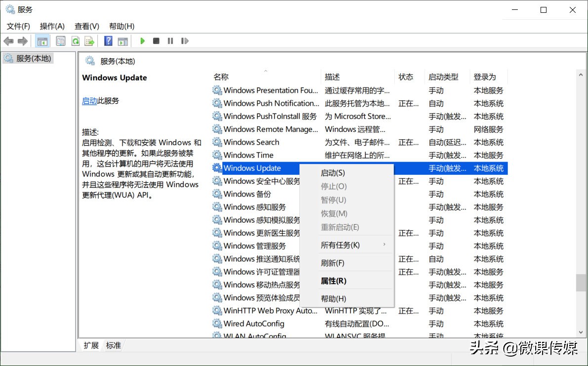The image size is (588, 366).
Task: Click the 启动此服务 link
Action: click(89, 101)
